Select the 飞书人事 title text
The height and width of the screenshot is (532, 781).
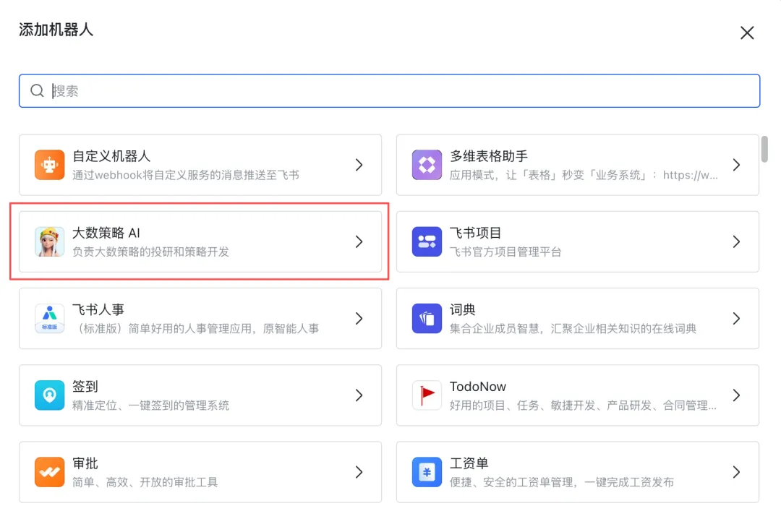[98, 309]
